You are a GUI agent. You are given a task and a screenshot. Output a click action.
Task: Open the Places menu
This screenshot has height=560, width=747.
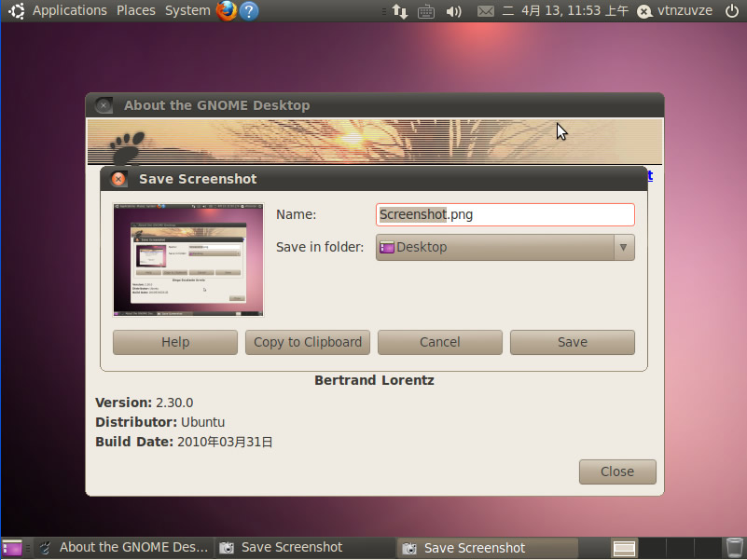[136, 10]
